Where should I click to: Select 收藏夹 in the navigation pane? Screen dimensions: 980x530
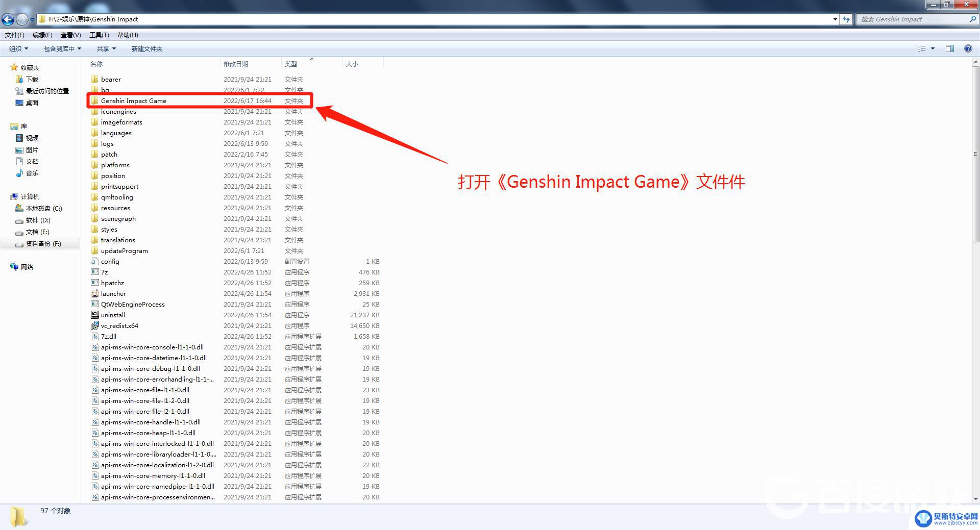coord(25,68)
